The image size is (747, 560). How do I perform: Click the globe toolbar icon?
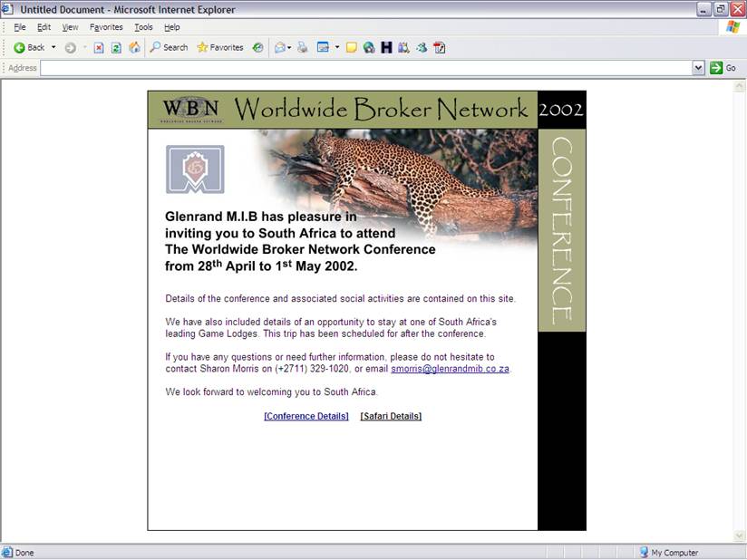pyautogui.click(x=369, y=47)
